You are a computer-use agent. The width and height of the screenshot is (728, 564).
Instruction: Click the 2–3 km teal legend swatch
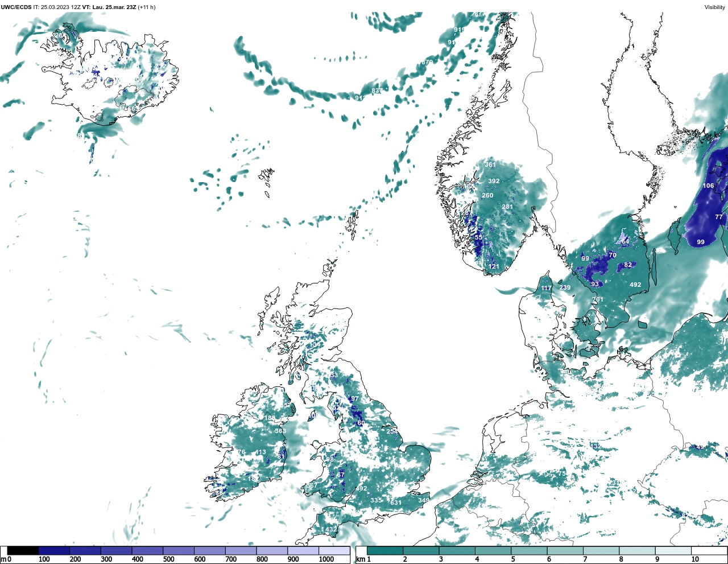[x=421, y=551]
